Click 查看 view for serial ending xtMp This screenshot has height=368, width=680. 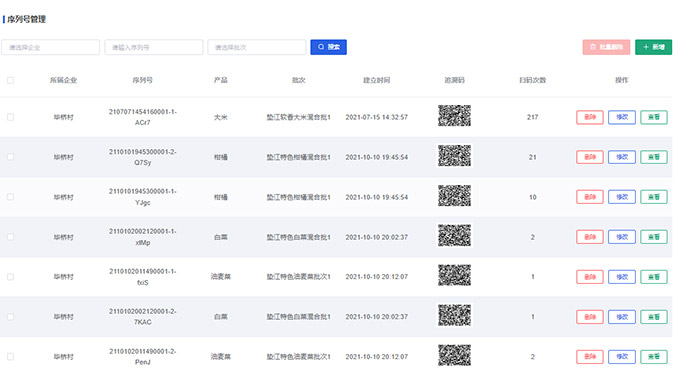(x=654, y=237)
